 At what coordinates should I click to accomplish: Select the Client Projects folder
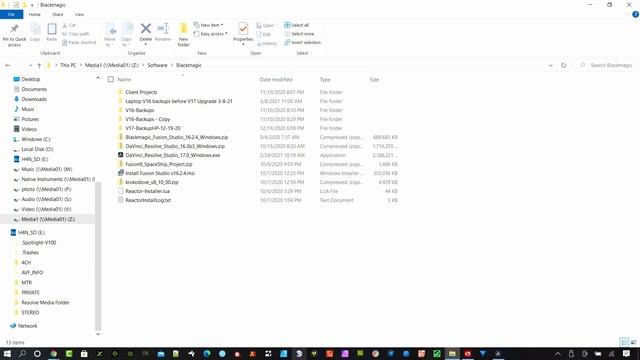(x=141, y=92)
